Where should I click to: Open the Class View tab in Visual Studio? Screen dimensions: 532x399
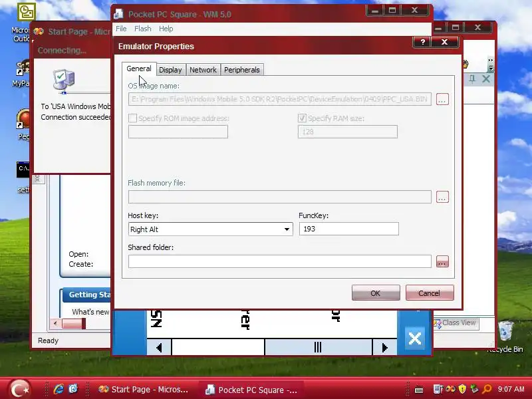[456, 323]
